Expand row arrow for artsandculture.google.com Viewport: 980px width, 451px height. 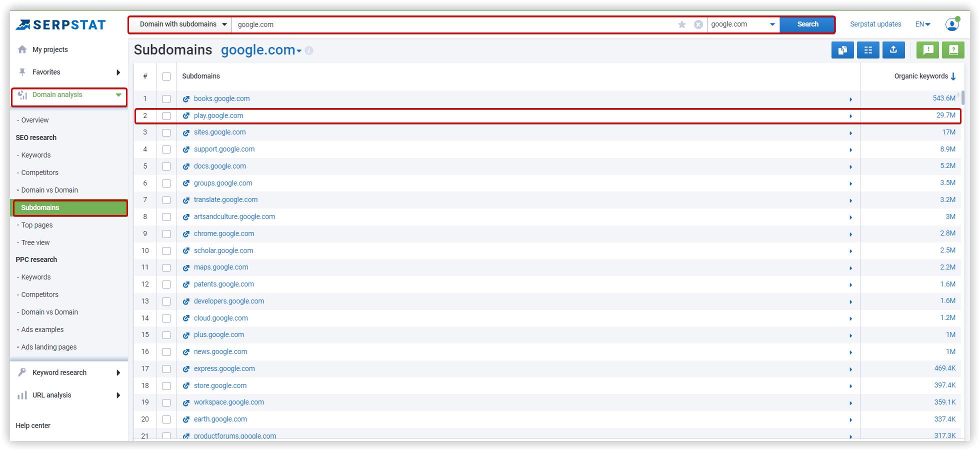click(x=850, y=217)
